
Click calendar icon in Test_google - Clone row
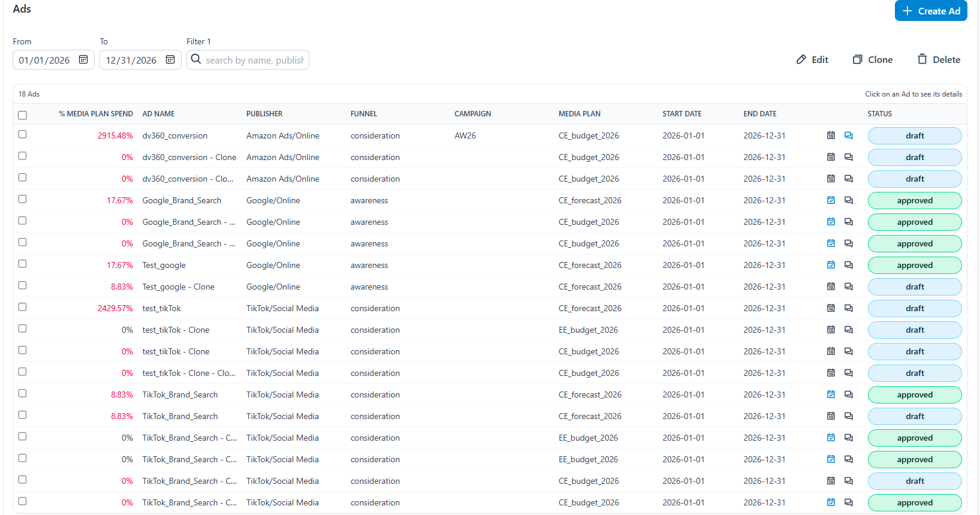(x=831, y=287)
